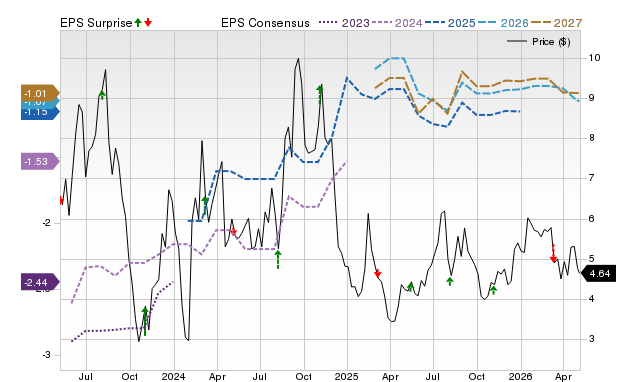Click the red surprise arrow at the chart's left edge

[62, 200]
